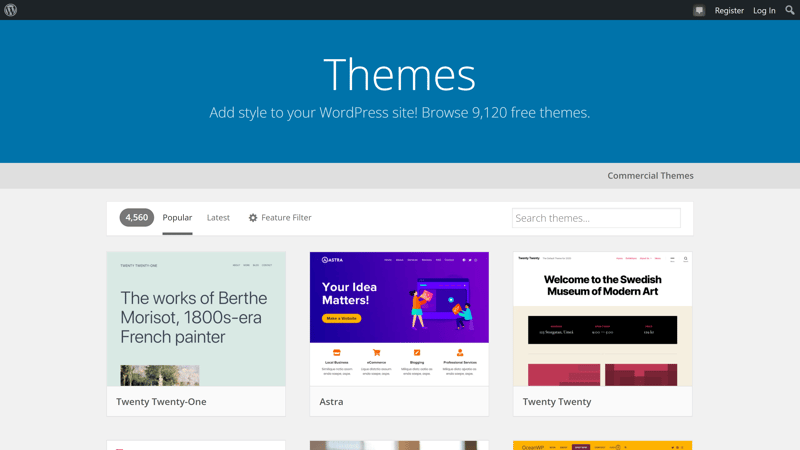
Task: Click the OceanWP theme thumbnail
Action: [x=602, y=445]
